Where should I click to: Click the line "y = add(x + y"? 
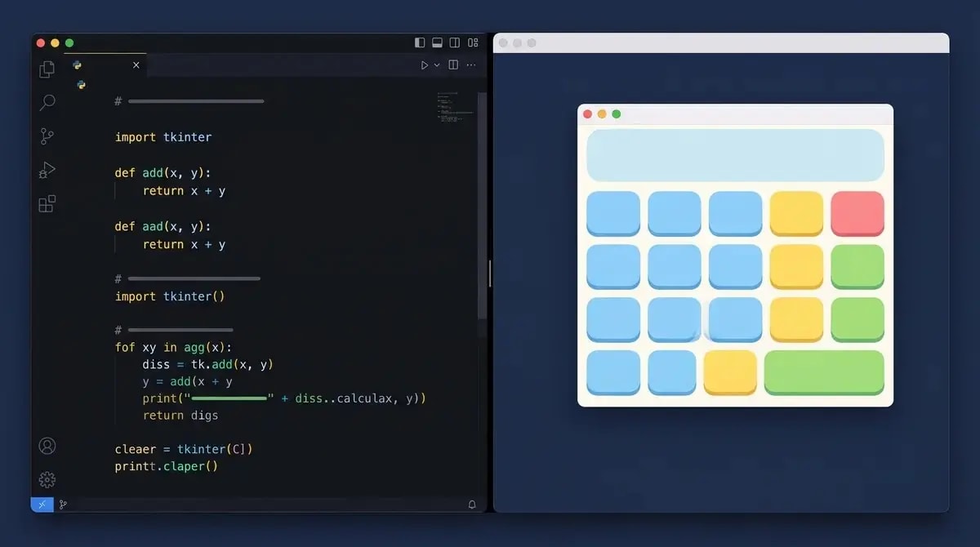[x=188, y=381]
